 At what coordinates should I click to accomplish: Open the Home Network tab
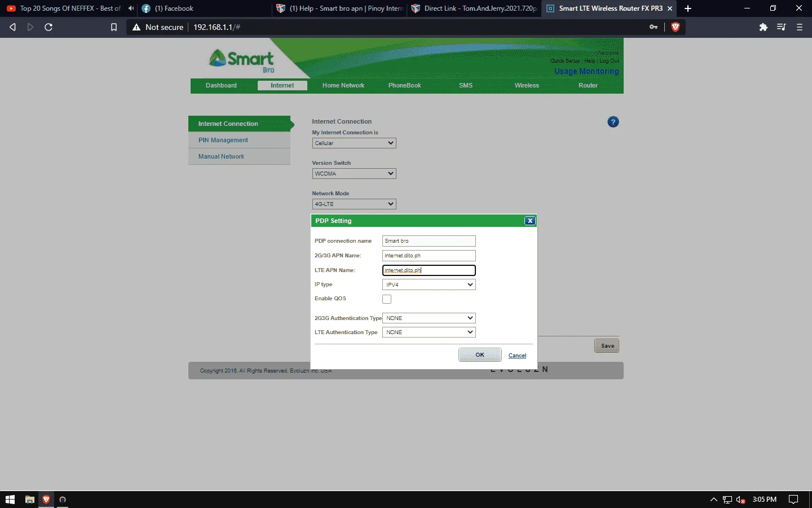click(343, 86)
